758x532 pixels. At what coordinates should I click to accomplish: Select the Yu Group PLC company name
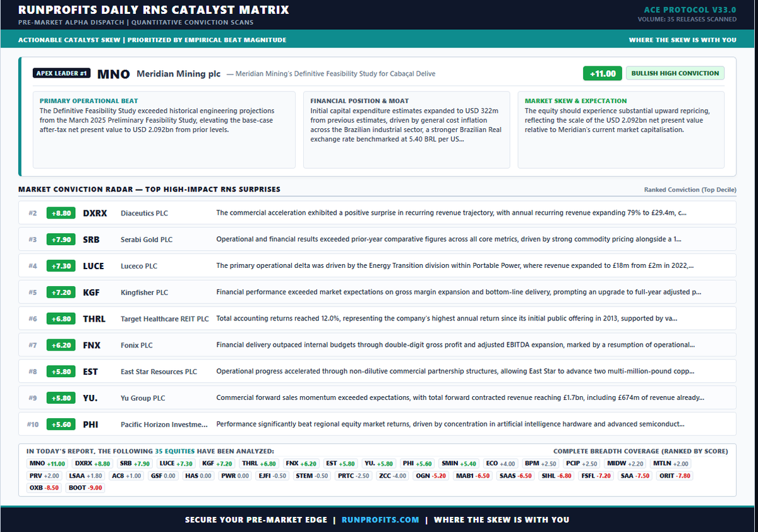tap(143, 398)
